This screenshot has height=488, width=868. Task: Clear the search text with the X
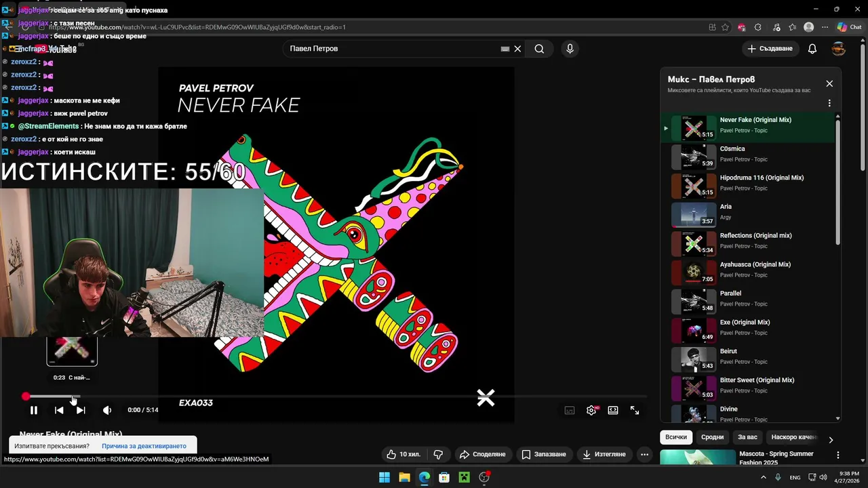tap(517, 49)
